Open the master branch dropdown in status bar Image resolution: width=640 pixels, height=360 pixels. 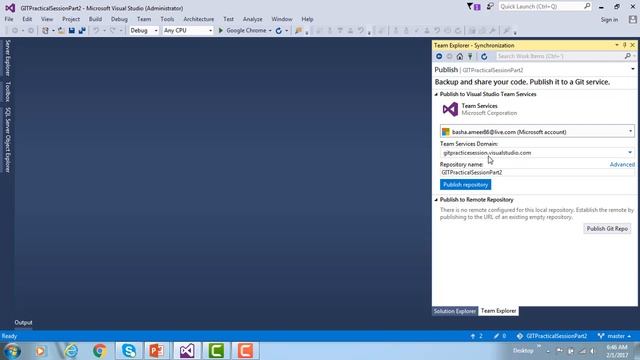[614, 336]
